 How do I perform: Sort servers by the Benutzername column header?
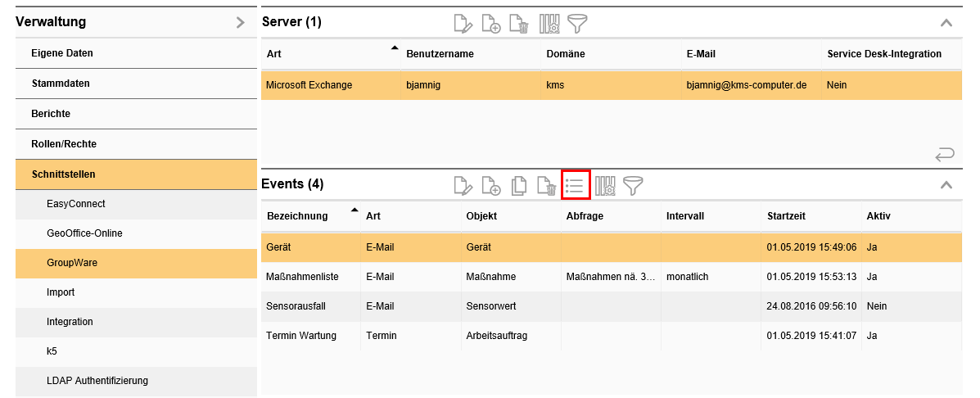point(440,54)
